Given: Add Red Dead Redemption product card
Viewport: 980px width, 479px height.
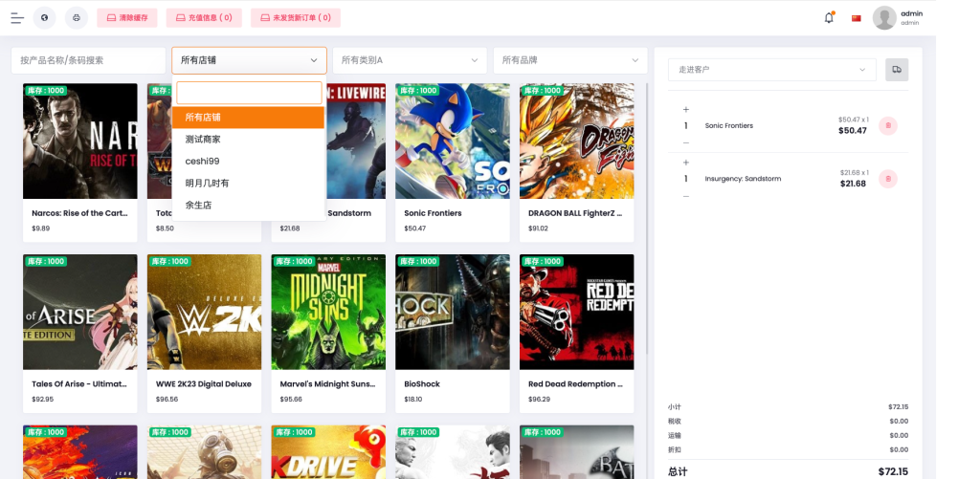Looking at the screenshot, I should (x=576, y=333).
